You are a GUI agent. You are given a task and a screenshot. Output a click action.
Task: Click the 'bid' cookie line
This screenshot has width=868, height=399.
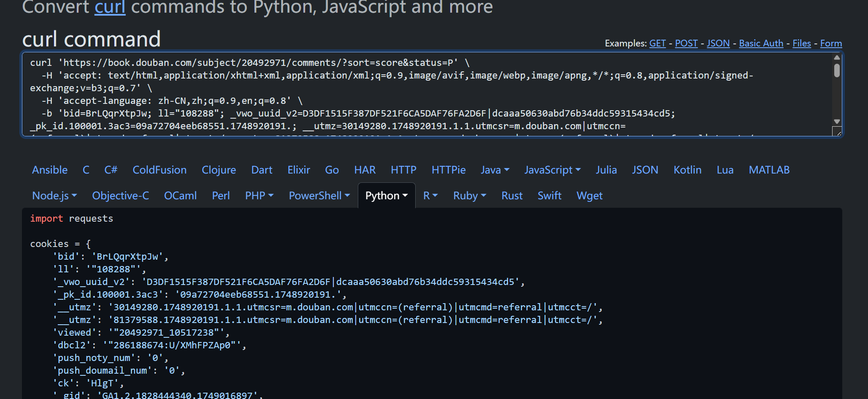(111, 256)
